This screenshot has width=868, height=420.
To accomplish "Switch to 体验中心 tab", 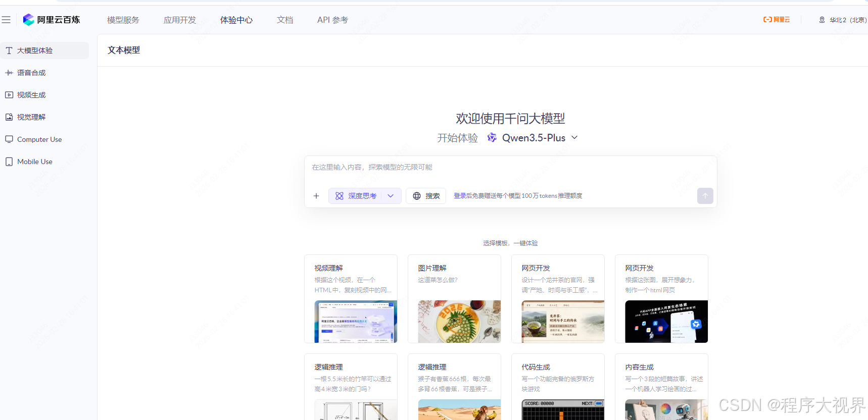I will (236, 20).
